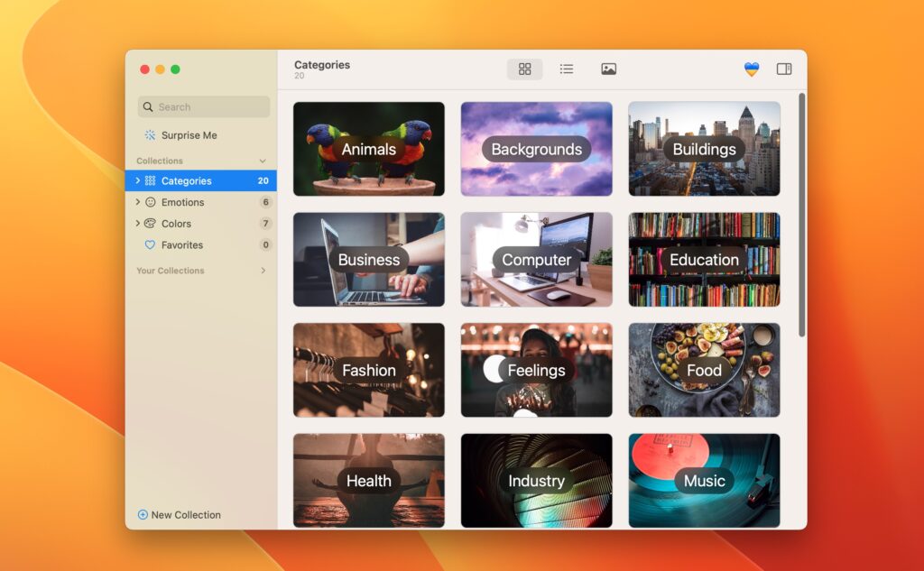Click the New Collection button
The image size is (924, 571).
click(x=180, y=514)
